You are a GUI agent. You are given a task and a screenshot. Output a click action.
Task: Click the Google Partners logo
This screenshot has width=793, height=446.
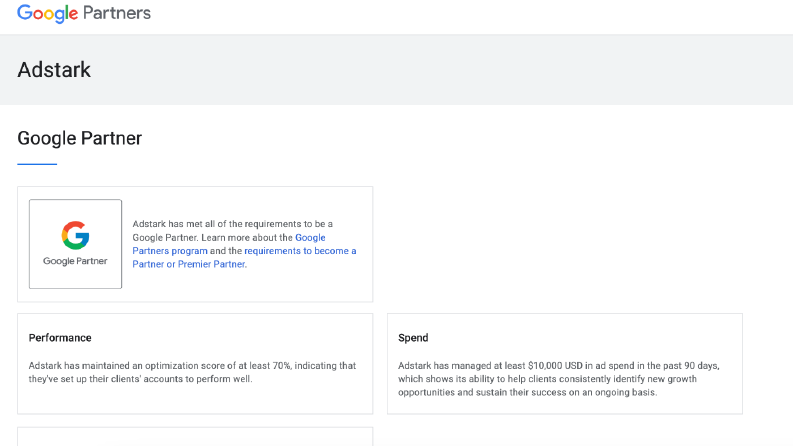click(84, 13)
